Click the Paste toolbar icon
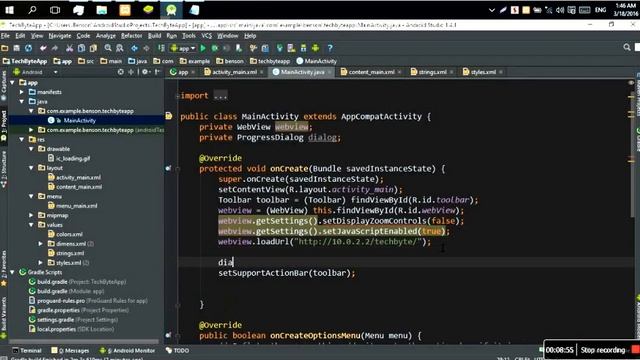The image size is (640, 360). pos(93,48)
